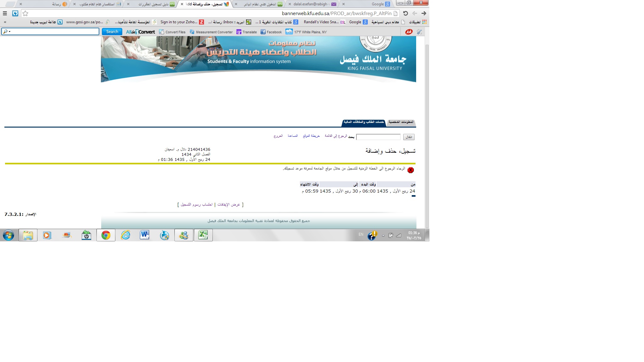This screenshot has width=644, height=362.
Task: Click the blue sync extension icon
Action: pyautogui.click(x=15, y=14)
